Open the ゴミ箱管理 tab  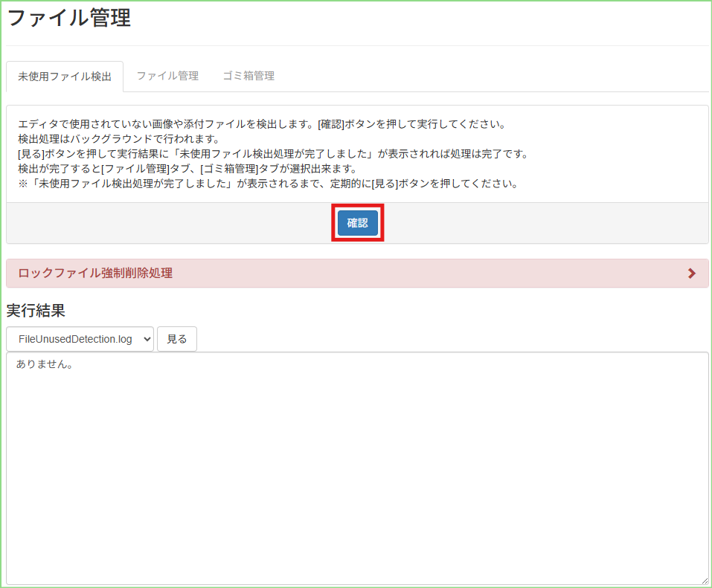click(x=248, y=76)
